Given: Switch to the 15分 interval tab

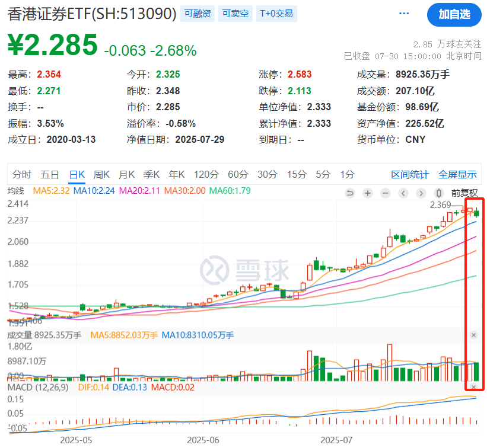Looking at the screenshot, I should (297, 175).
